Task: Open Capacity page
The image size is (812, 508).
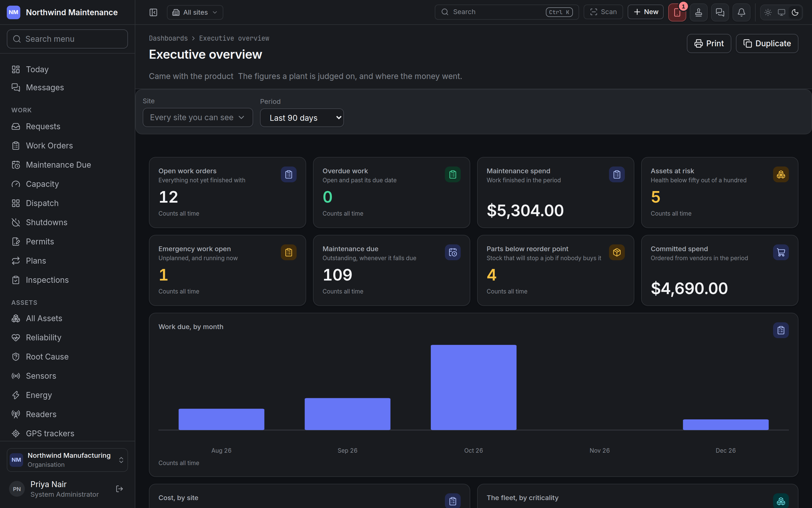Action: point(67,184)
